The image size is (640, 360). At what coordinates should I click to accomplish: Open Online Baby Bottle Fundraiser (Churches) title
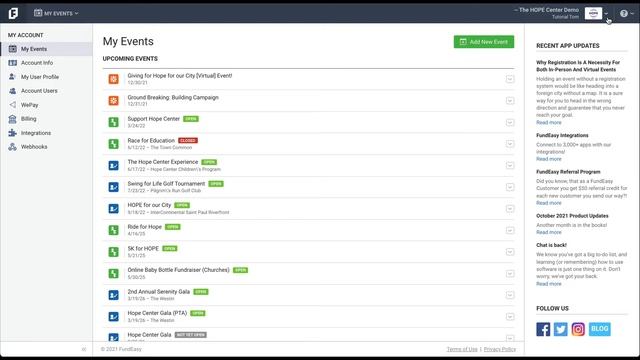pos(178,270)
